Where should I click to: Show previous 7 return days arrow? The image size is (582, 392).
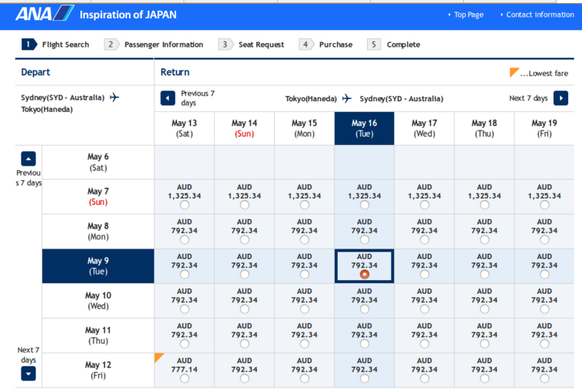pos(168,98)
